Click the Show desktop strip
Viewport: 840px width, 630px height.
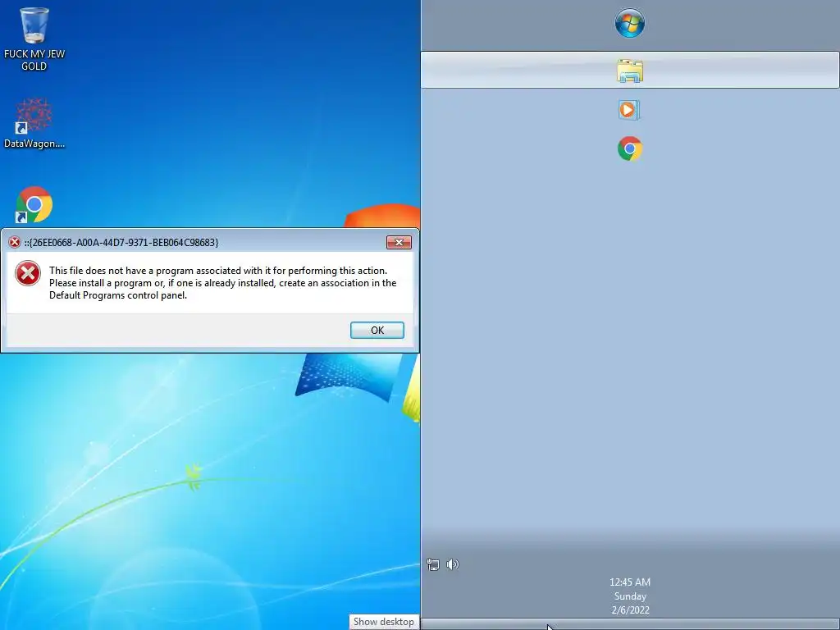(x=630, y=624)
